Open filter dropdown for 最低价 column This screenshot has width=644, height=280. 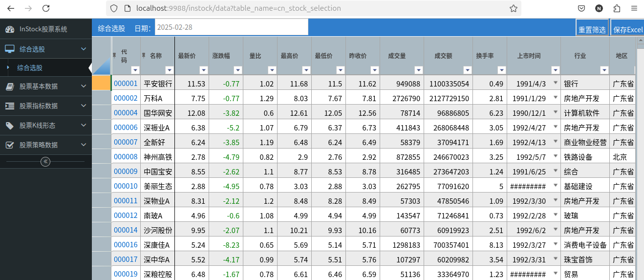[x=341, y=70]
